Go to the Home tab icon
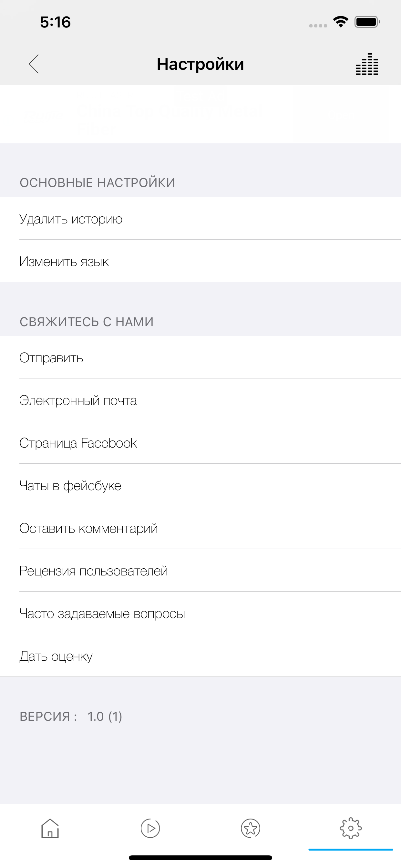Image resolution: width=401 pixels, height=868 pixels. pyautogui.click(x=50, y=828)
